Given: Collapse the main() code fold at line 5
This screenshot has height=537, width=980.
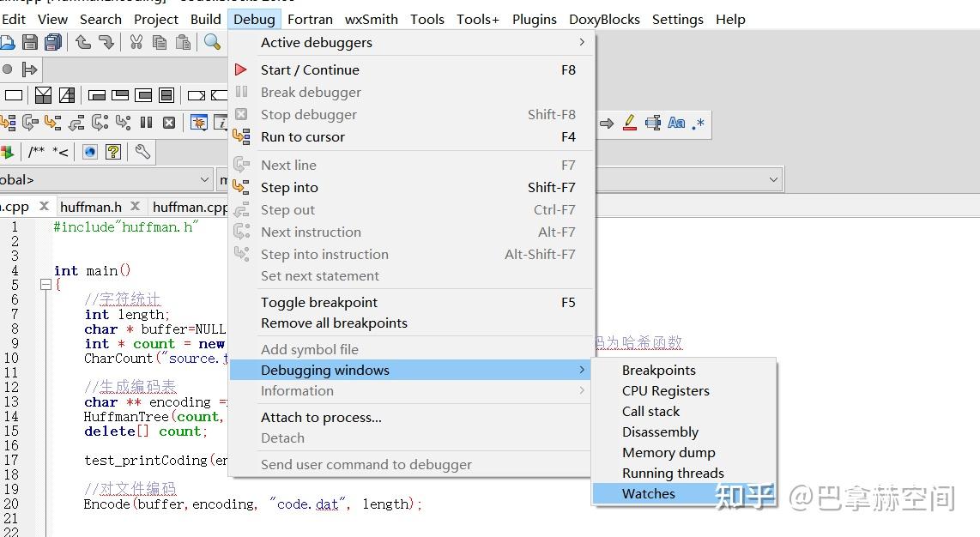Looking at the screenshot, I should click(45, 285).
